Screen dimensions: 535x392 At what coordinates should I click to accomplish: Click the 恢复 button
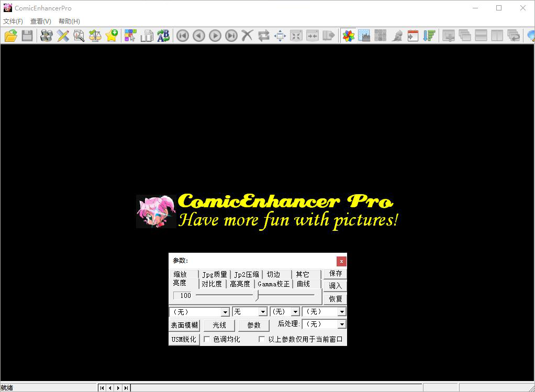tap(335, 299)
